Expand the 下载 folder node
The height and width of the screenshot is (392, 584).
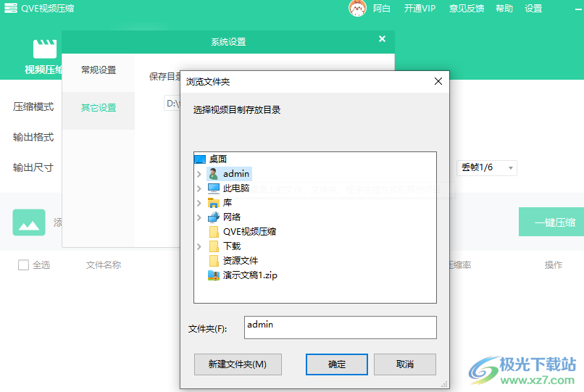[199, 246]
